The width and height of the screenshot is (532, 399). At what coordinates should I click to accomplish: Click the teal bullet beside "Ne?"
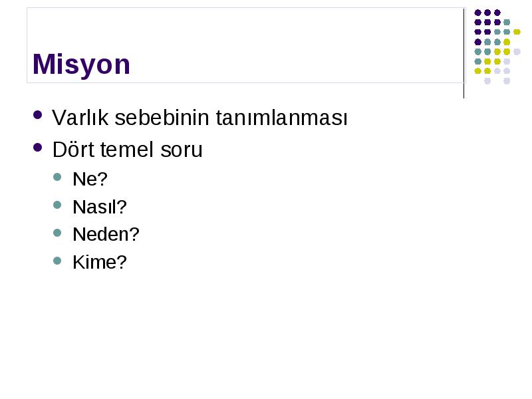(x=57, y=177)
